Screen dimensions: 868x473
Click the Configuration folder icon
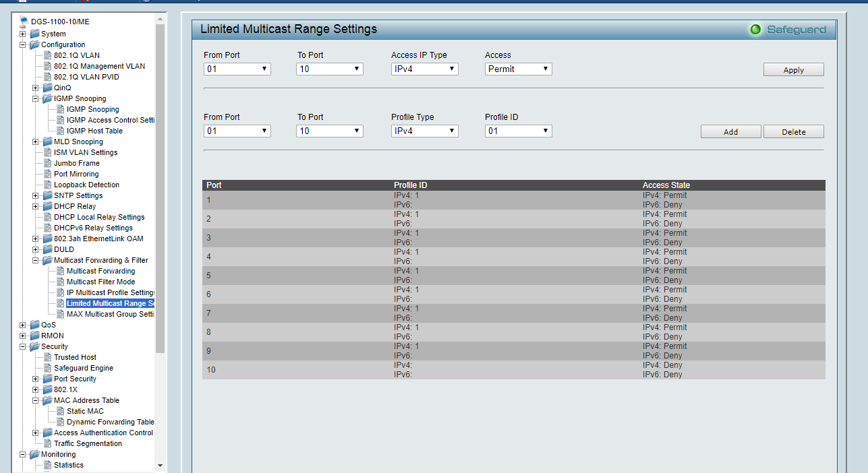point(34,44)
